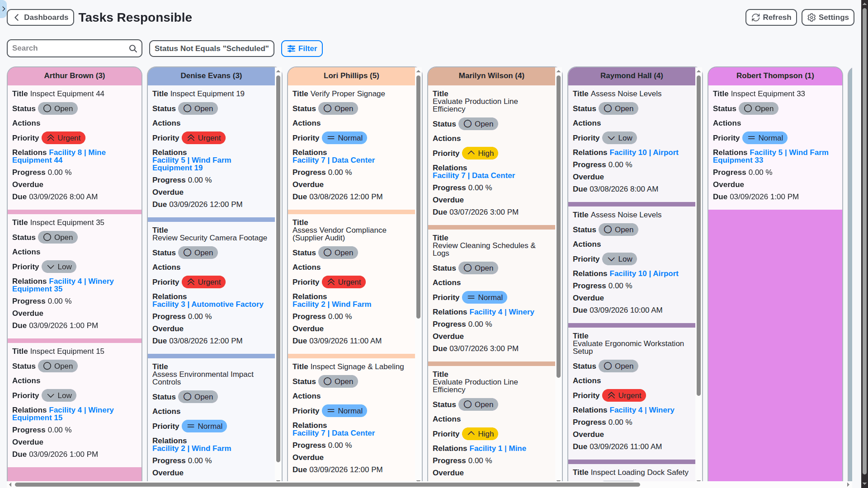Click the Settings gear icon

pos(812,17)
